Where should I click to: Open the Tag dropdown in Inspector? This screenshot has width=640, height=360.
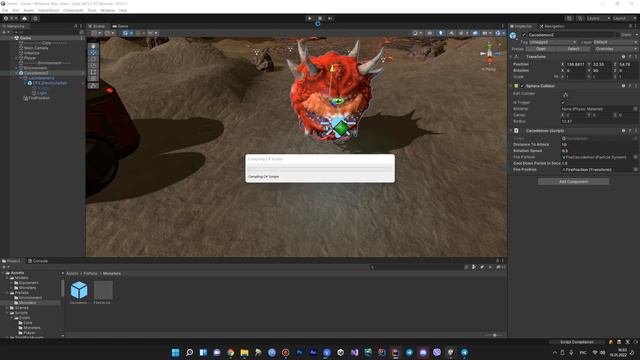pyautogui.click(x=553, y=42)
